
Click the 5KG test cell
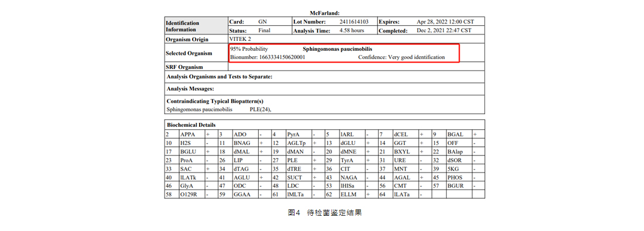[459, 168]
